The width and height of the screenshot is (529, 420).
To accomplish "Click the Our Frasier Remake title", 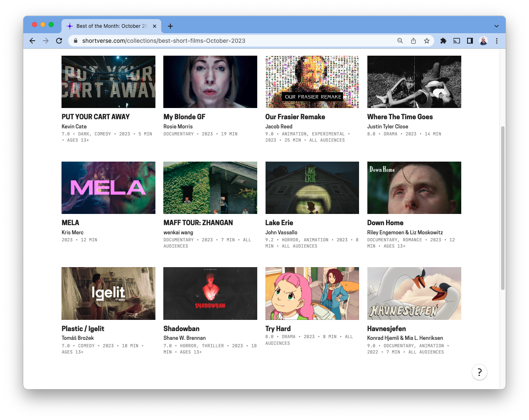I will [295, 117].
